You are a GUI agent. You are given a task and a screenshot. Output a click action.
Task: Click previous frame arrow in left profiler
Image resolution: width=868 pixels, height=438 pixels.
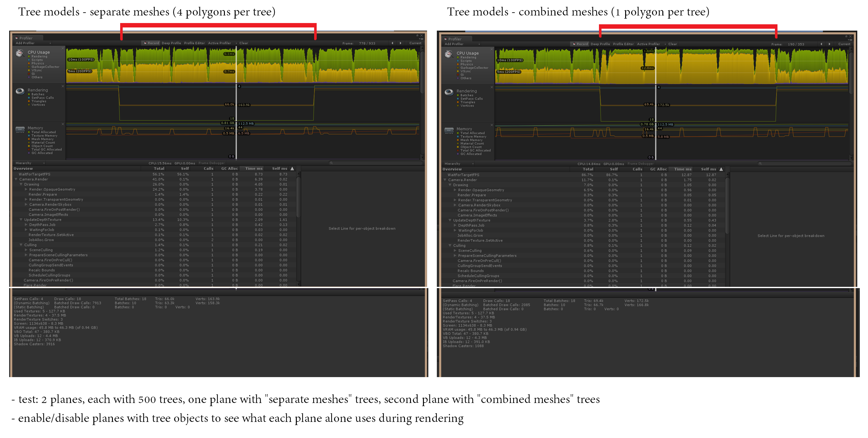coord(392,43)
